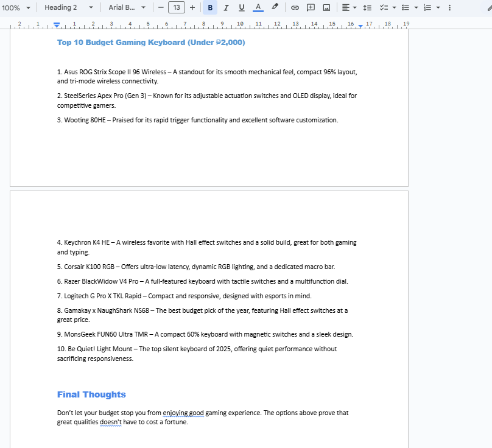Click the bulleted list icon
The height and width of the screenshot is (448, 492).
tap(406, 7)
